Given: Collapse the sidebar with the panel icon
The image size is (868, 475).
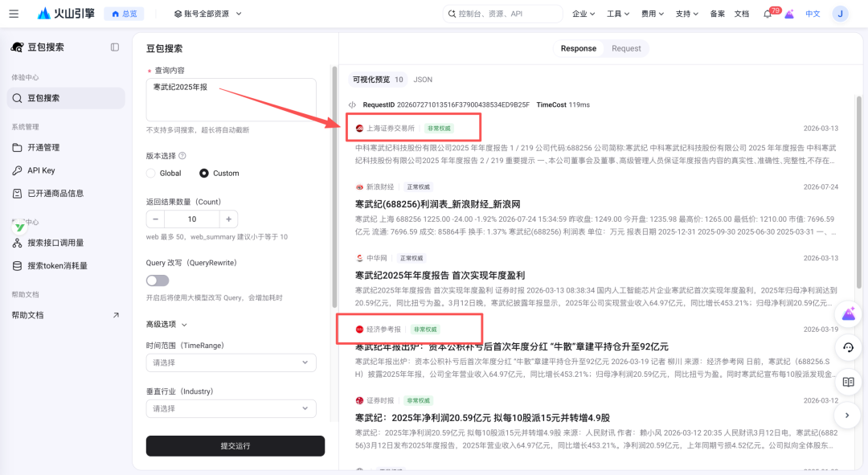Looking at the screenshot, I should (115, 47).
